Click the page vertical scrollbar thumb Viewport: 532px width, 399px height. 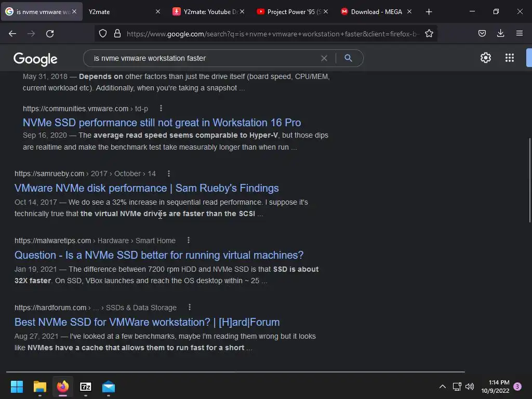click(x=529, y=180)
